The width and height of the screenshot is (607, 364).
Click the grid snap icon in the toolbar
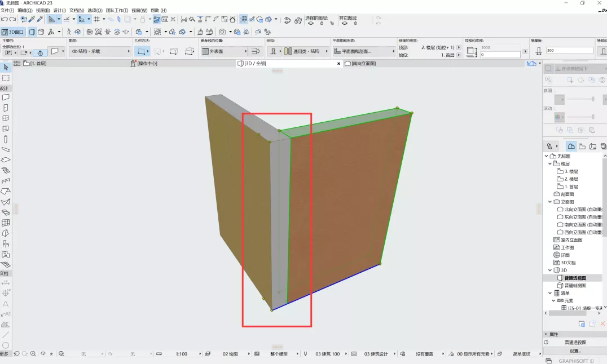[x=97, y=19]
